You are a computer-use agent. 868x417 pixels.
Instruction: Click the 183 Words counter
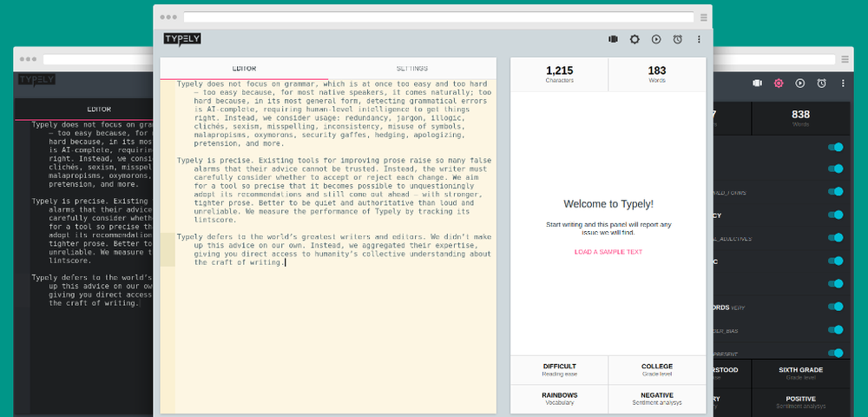coord(657,74)
